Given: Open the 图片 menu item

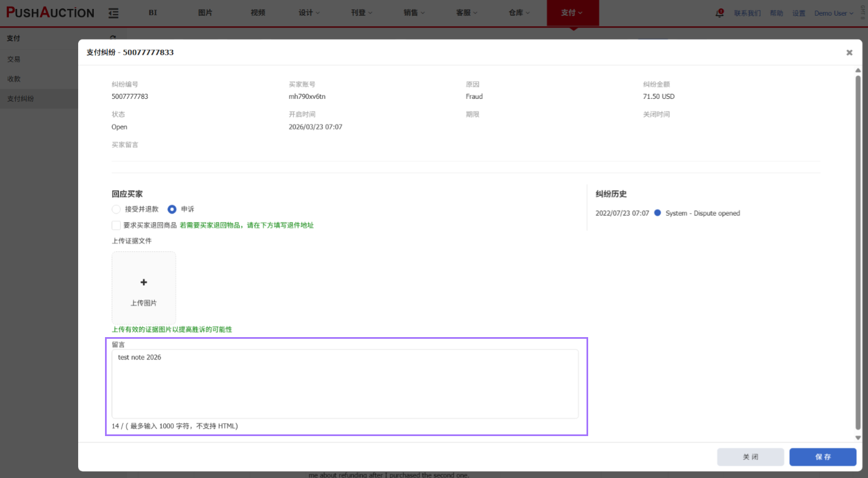Looking at the screenshot, I should pyautogui.click(x=205, y=13).
